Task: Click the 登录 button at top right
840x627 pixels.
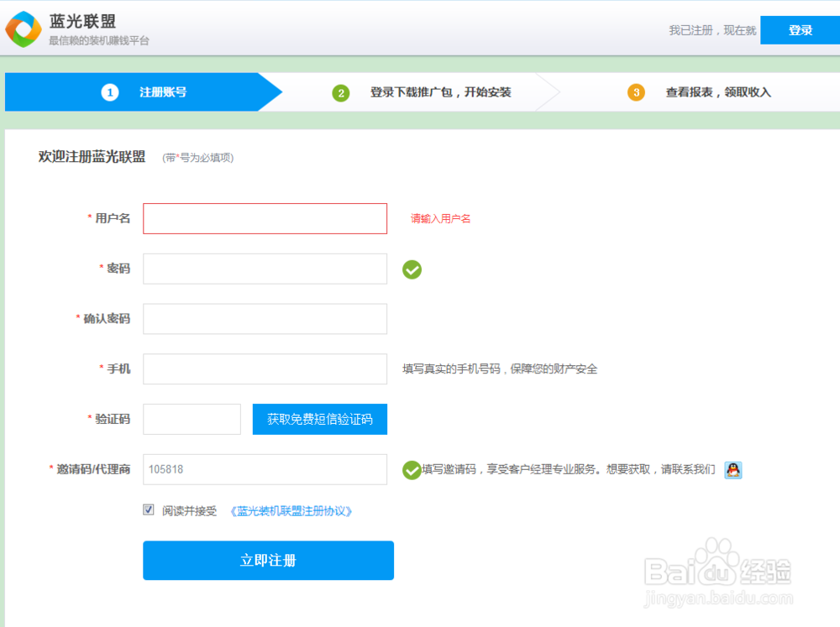Action: [x=800, y=30]
